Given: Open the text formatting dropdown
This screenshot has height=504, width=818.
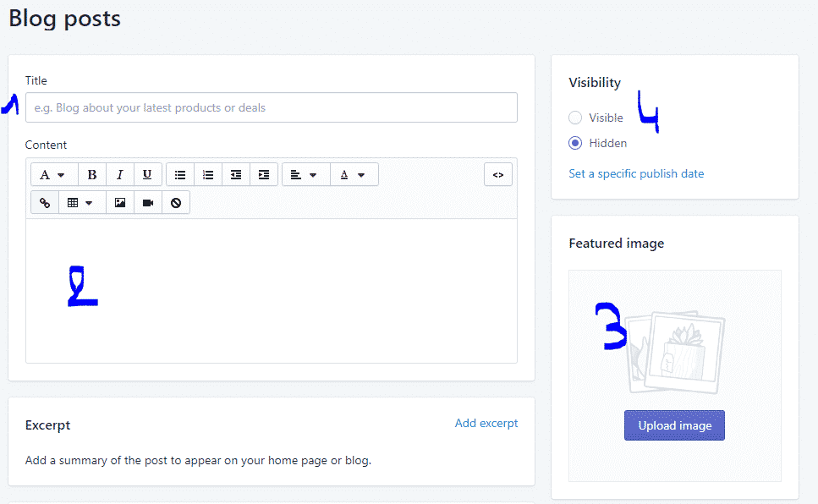Looking at the screenshot, I should coord(54,175).
